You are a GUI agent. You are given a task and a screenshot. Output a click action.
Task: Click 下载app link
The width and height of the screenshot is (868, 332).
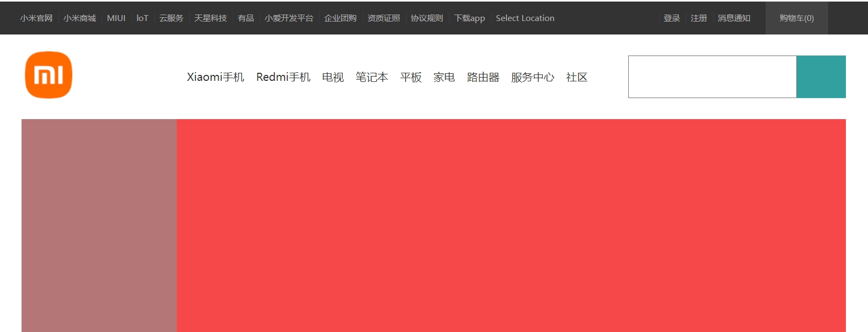click(469, 18)
